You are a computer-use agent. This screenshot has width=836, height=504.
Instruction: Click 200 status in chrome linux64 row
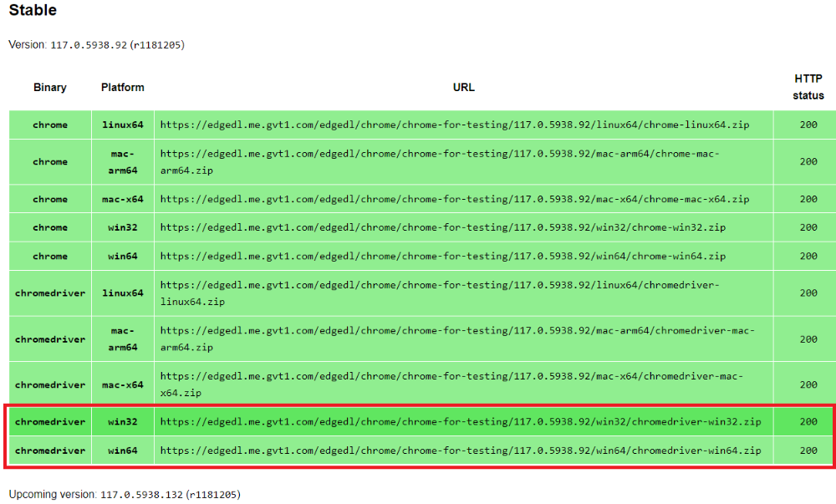[808, 125]
